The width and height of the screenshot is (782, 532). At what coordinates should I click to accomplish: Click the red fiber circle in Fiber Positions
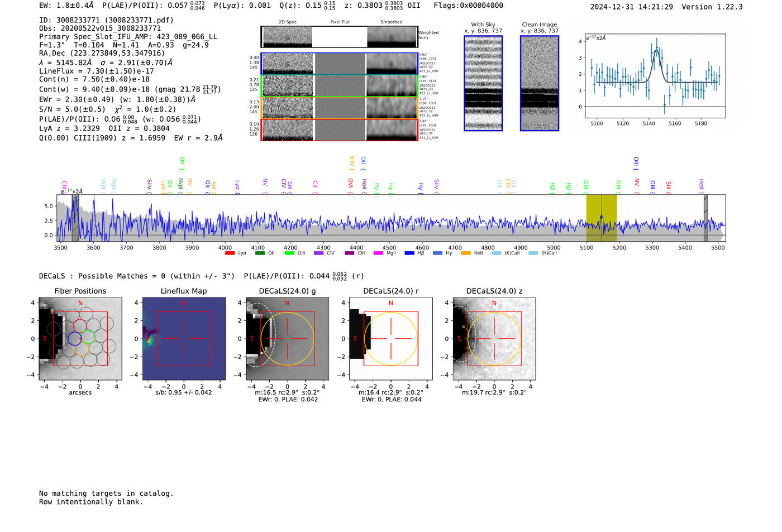click(x=80, y=325)
